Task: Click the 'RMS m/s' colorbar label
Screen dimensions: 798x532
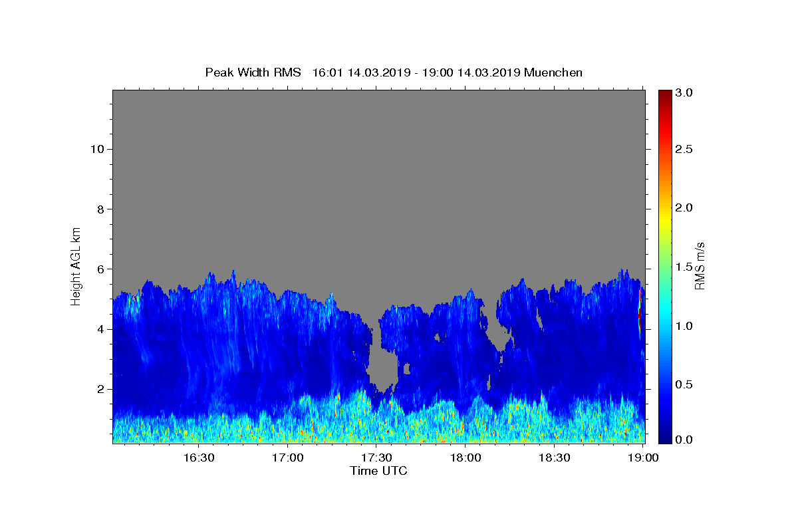Action: point(699,266)
